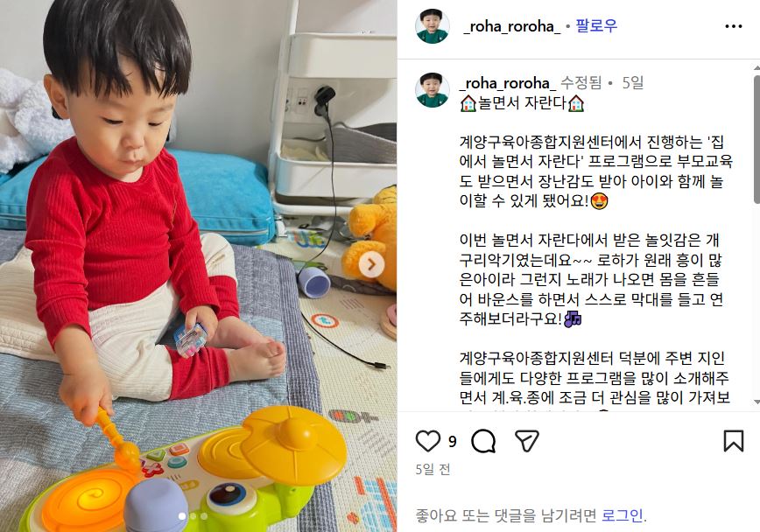Click the 로그인 login link
This screenshot has height=532, width=760.
(623, 515)
